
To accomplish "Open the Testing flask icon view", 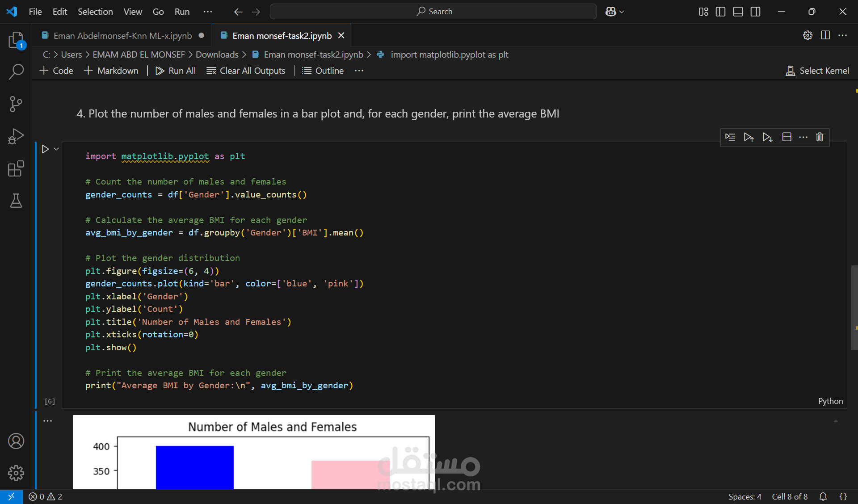I will tap(16, 201).
